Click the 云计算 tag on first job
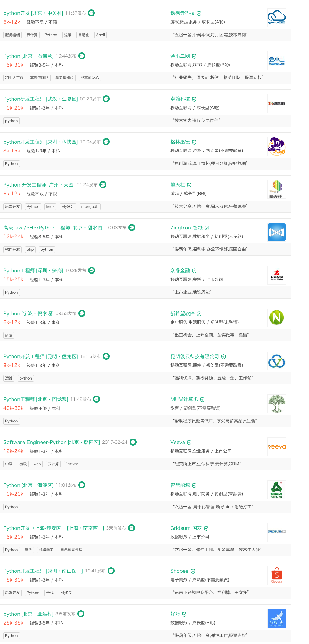Image resolution: width=309 pixels, height=644 pixels. click(x=32, y=35)
